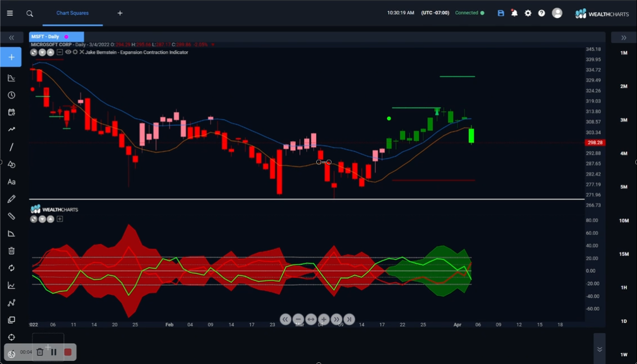Select the angle measurement tool
The image size is (637, 364).
click(11, 233)
